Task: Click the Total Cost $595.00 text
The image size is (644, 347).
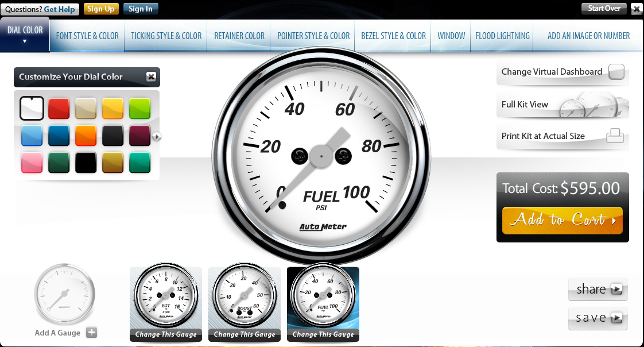Action: click(561, 188)
